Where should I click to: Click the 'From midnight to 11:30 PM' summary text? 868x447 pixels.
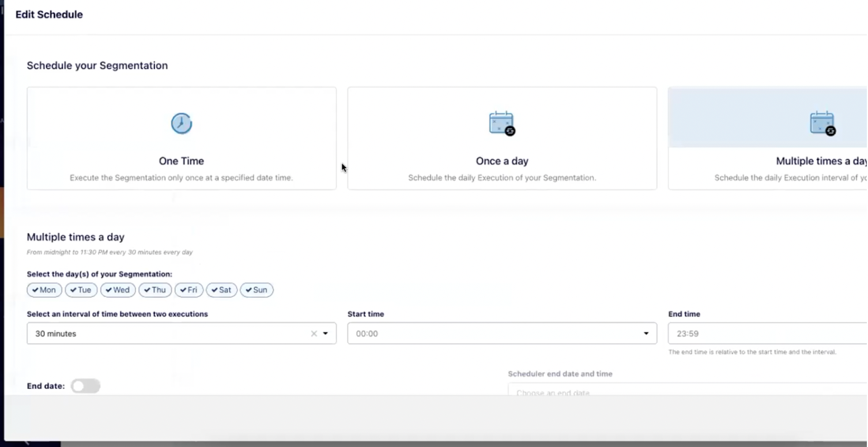[110, 252]
